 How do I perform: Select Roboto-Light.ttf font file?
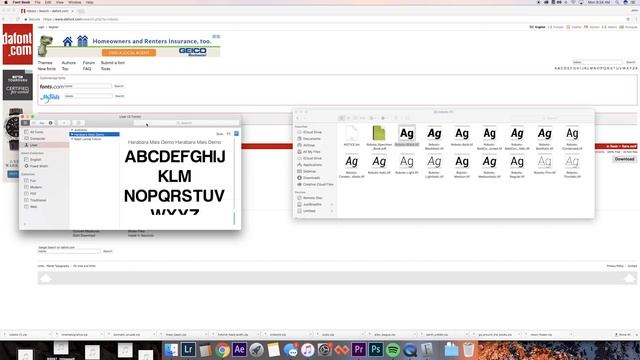pyautogui.click(x=407, y=164)
